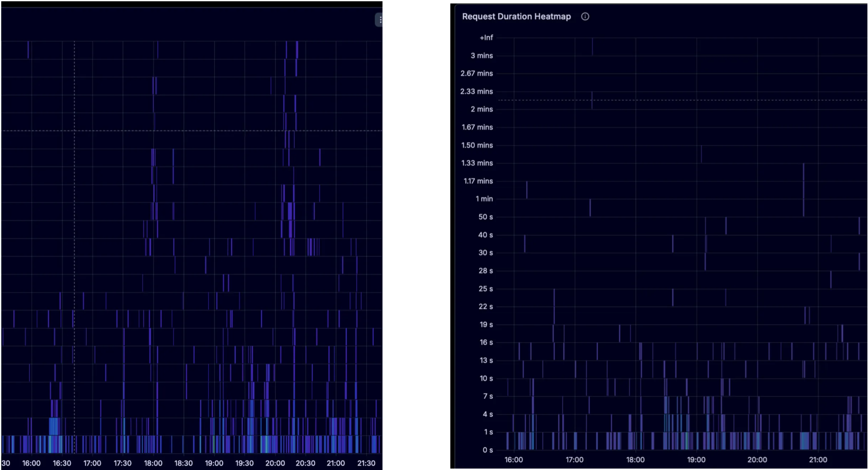Click 20:00 on the right heatmap time axis
Viewport: 868px width, 470px height.
[758, 460]
